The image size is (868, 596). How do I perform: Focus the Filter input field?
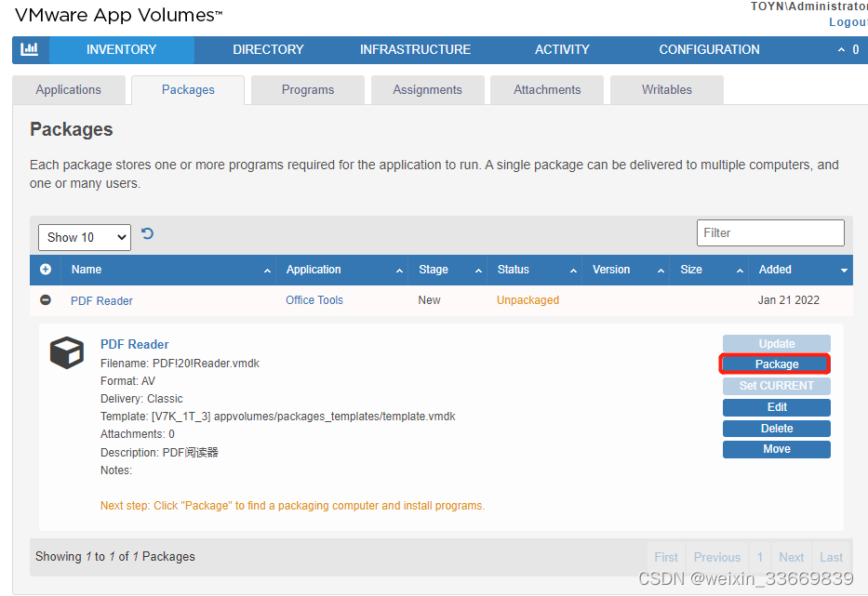point(770,233)
